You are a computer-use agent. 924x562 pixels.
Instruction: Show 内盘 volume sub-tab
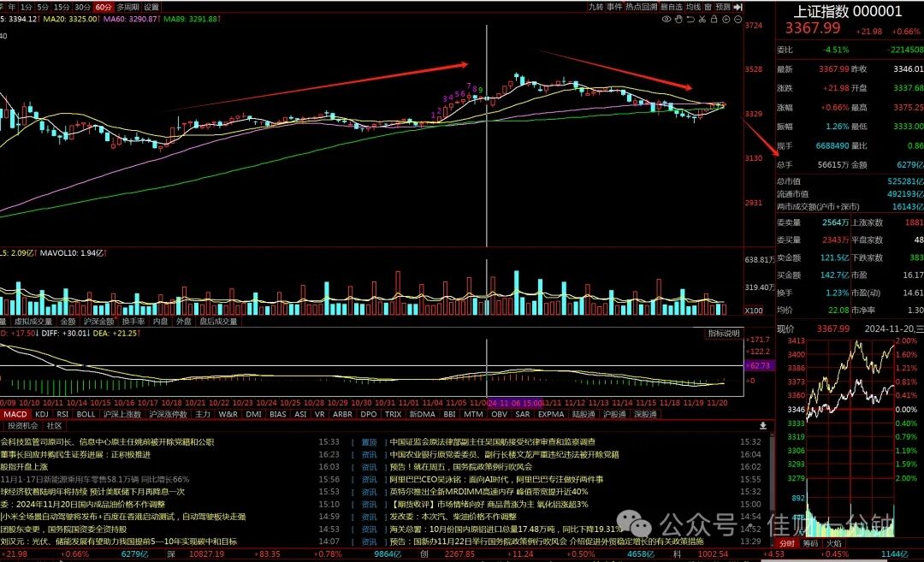click(160, 322)
